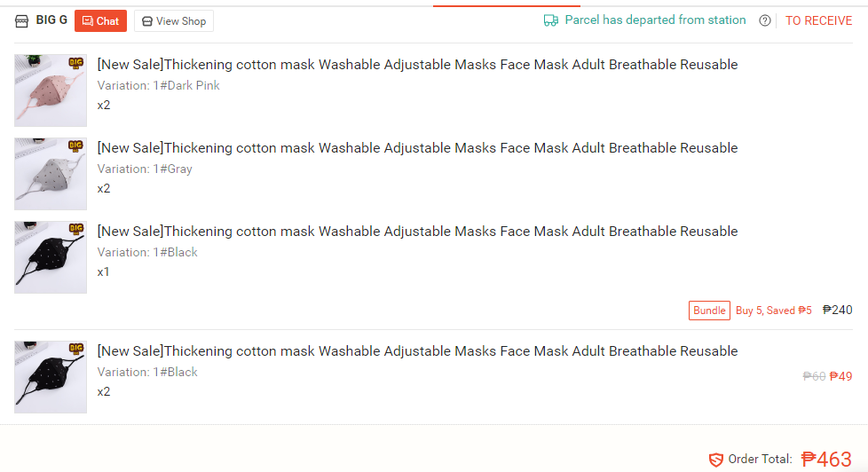Click the help question mark icon
This screenshot has width=868, height=472.
coord(764,21)
